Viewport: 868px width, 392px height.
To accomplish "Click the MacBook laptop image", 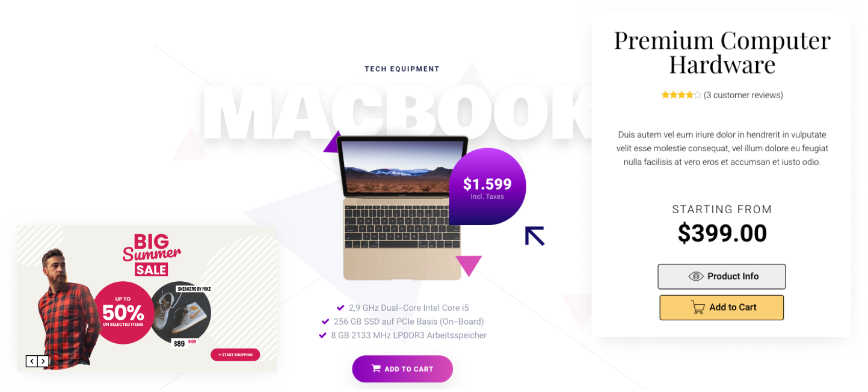I will (402, 208).
